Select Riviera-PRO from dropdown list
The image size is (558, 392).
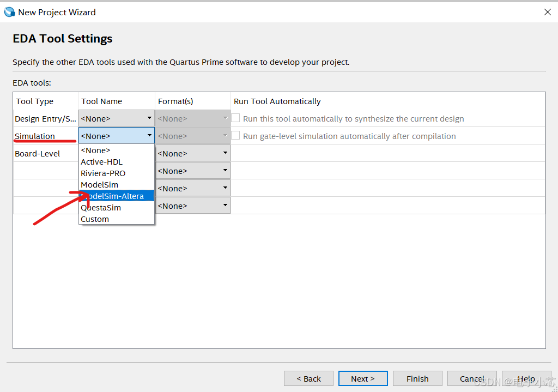pos(103,173)
